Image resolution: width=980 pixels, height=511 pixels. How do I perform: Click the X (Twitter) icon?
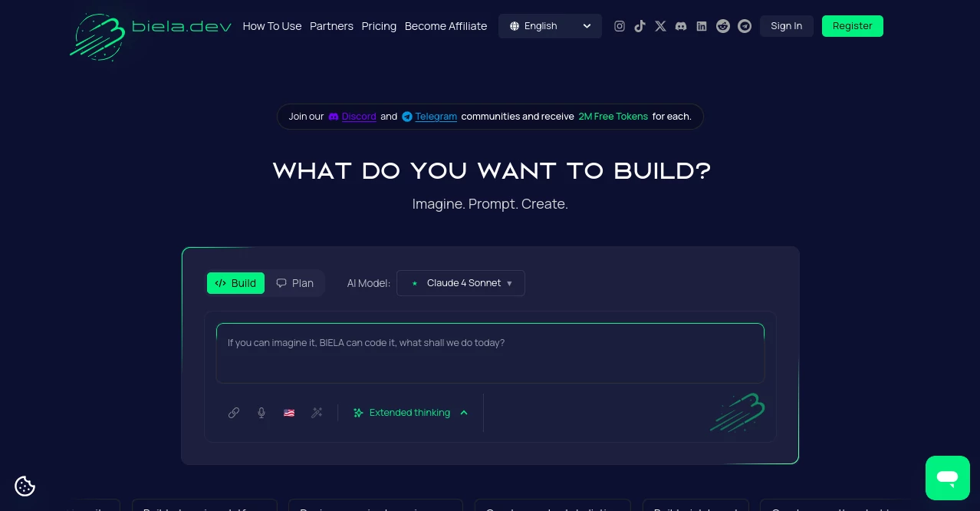click(x=661, y=25)
